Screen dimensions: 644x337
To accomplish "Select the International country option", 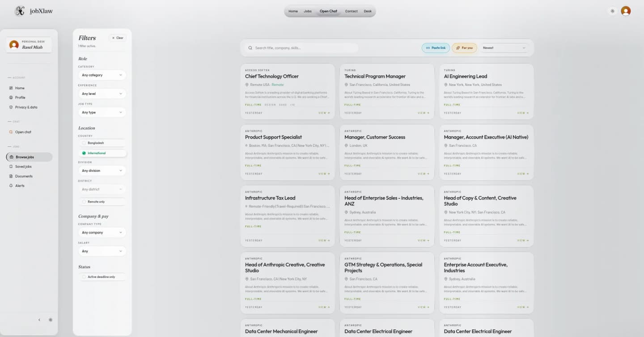I will coord(102,153).
